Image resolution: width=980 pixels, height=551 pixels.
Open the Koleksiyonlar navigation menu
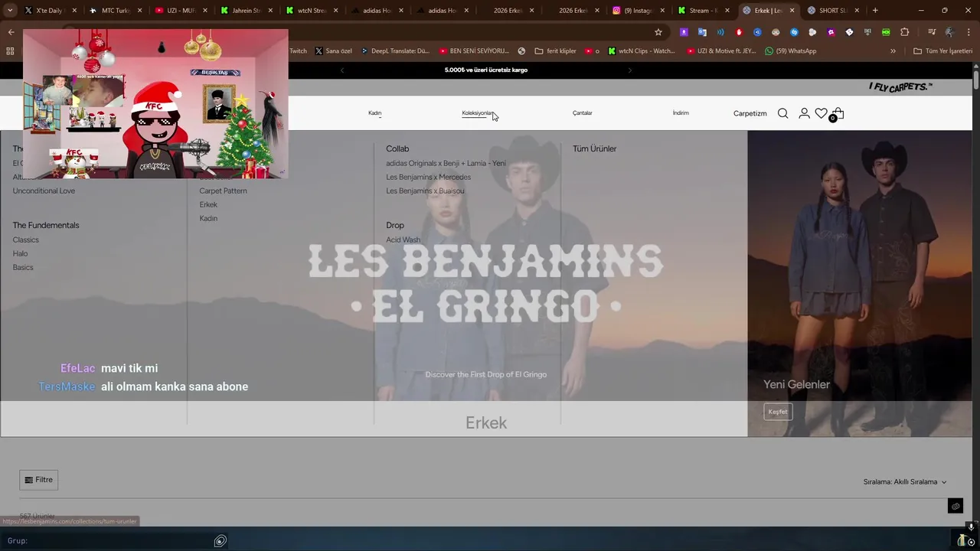[x=477, y=113]
